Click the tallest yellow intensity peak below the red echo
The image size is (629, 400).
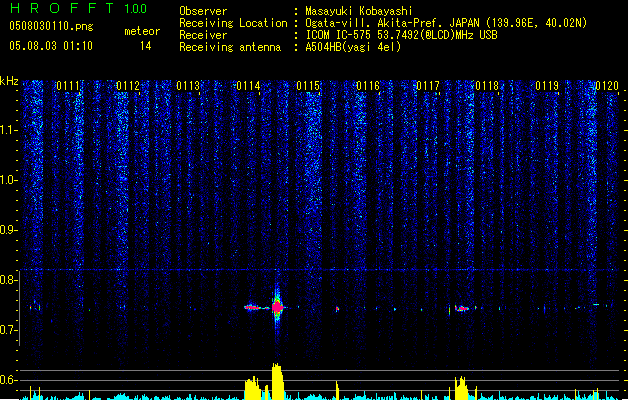(x=278, y=381)
